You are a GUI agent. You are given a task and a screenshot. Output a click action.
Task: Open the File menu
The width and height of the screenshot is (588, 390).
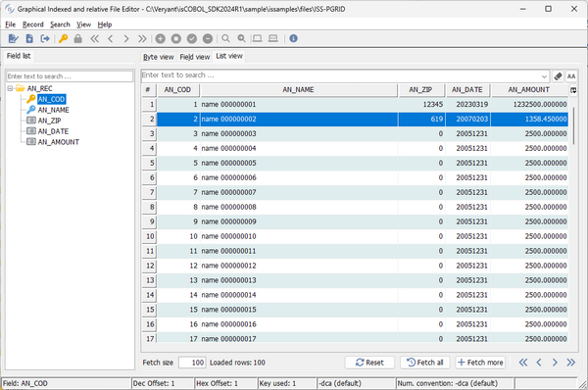[x=10, y=24]
